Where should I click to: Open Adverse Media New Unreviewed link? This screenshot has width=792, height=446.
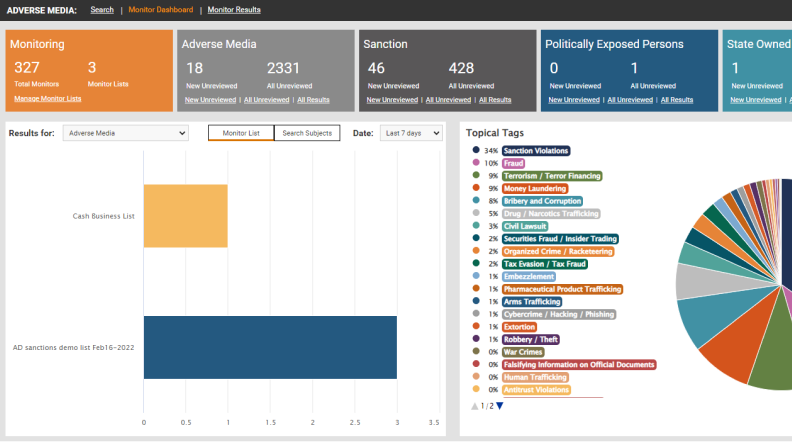pos(211,100)
